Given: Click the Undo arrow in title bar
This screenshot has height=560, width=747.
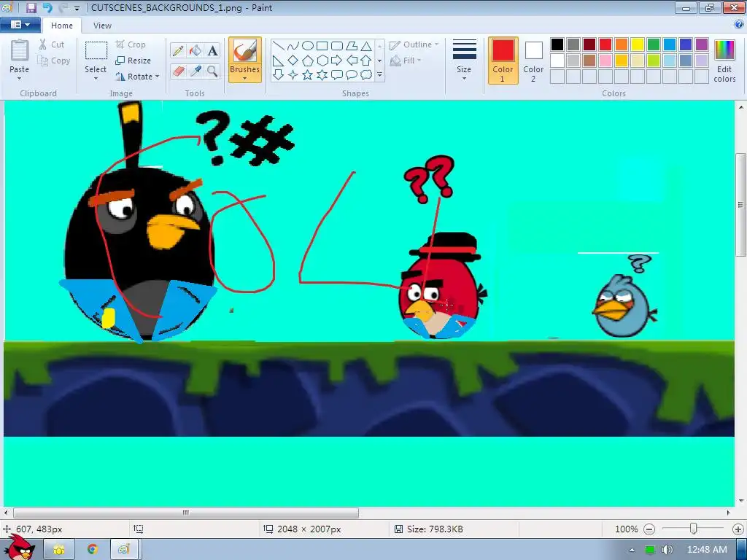Looking at the screenshot, I should coord(47,7).
